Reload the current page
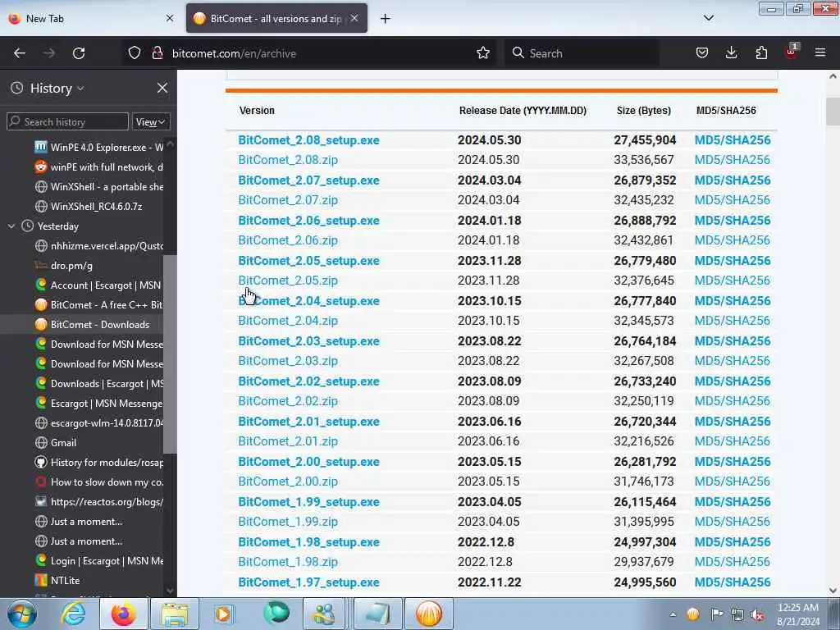 tap(79, 53)
